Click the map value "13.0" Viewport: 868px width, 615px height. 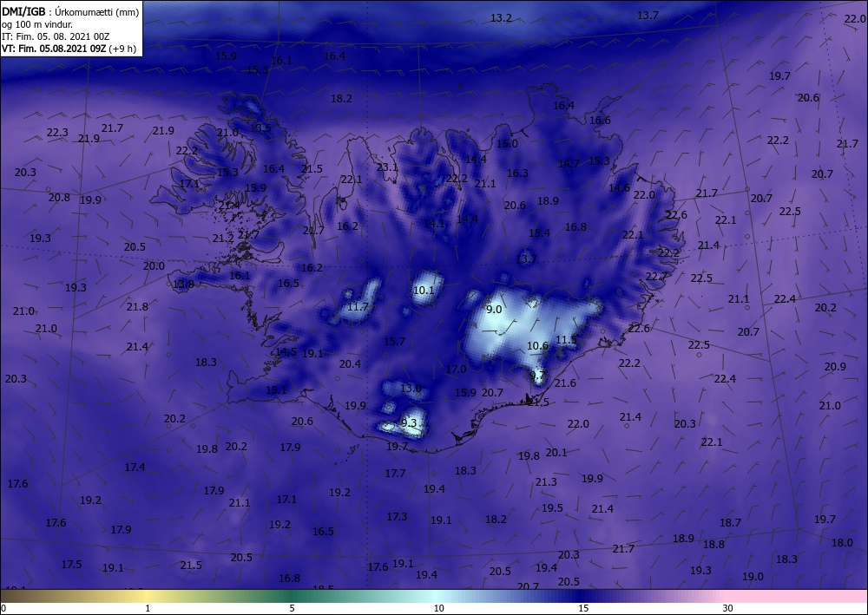(411, 389)
